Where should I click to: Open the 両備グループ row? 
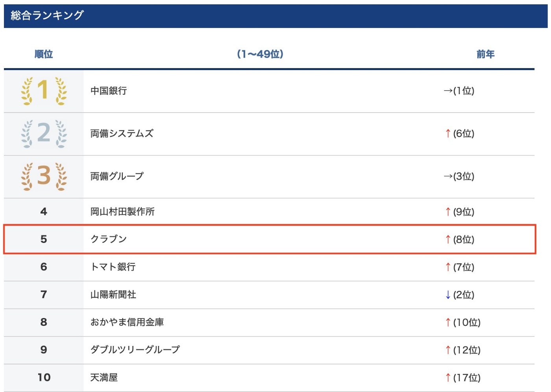(x=269, y=177)
